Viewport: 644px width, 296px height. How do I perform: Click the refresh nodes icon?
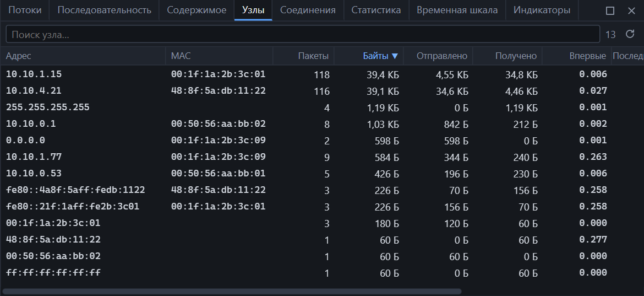pyautogui.click(x=630, y=34)
